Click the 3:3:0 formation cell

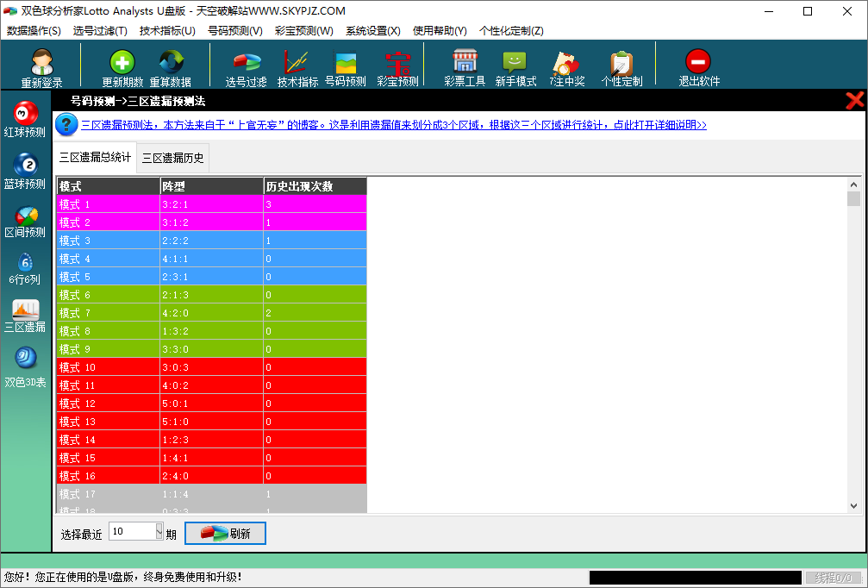point(211,349)
